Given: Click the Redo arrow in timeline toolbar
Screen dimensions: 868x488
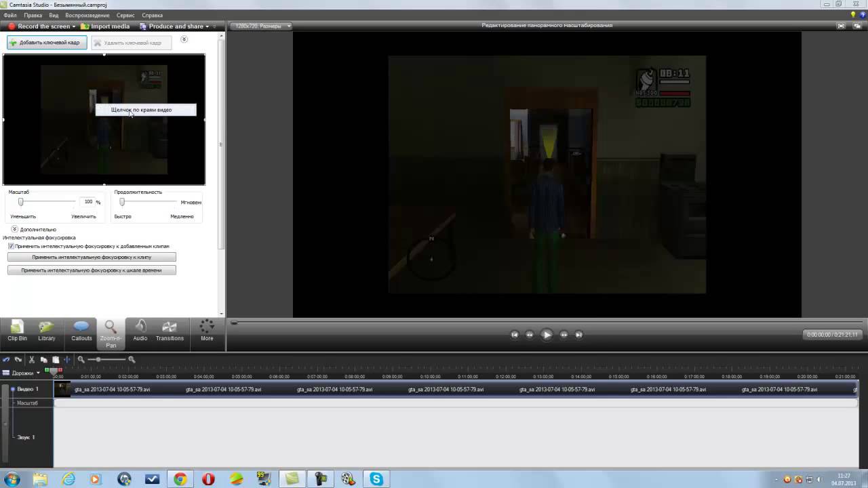Looking at the screenshot, I should (x=18, y=360).
